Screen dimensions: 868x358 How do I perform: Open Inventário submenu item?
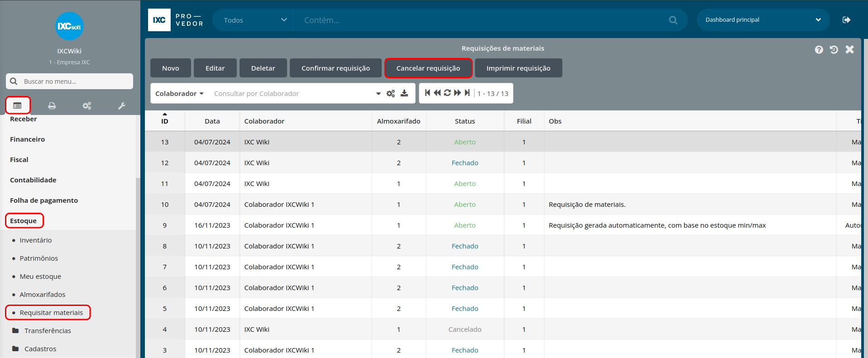pos(36,240)
